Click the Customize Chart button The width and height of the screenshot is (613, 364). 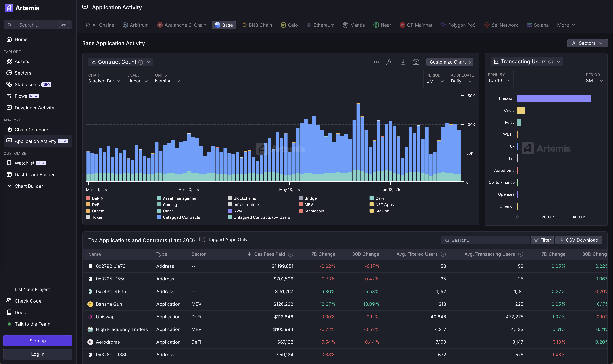(450, 62)
